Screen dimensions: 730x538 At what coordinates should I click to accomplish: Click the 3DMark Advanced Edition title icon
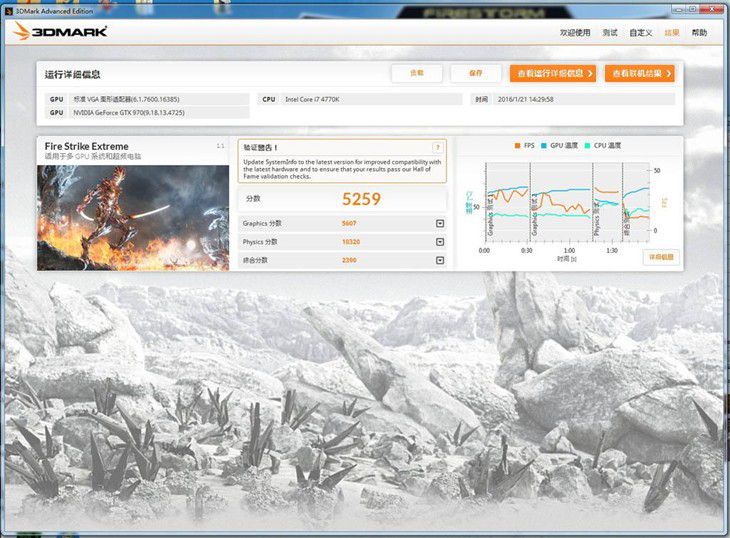(x=9, y=11)
